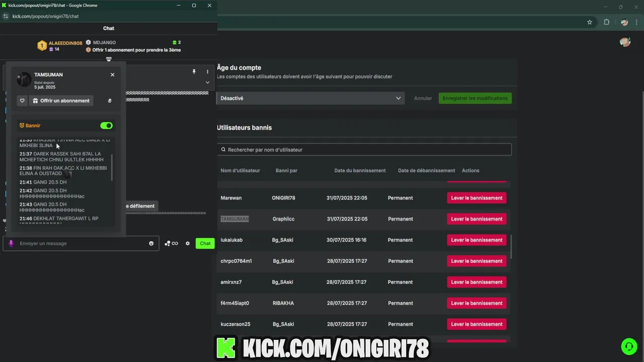Lift the ban for TAMSUMAN
Screen dimensions: 644x362
(x=476, y=219)
